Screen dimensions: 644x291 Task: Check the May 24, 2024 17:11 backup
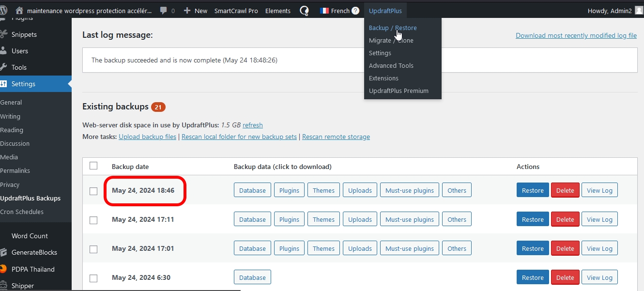click(93, 220)
